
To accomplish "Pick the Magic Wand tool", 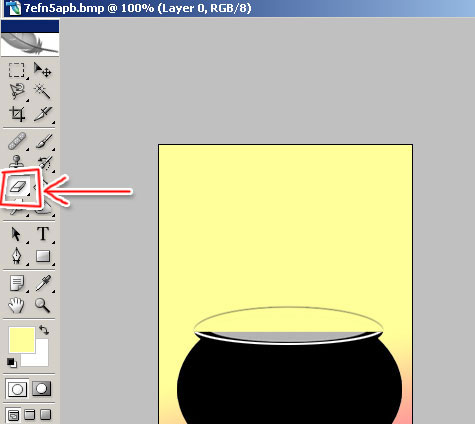I will pos(42,91).
